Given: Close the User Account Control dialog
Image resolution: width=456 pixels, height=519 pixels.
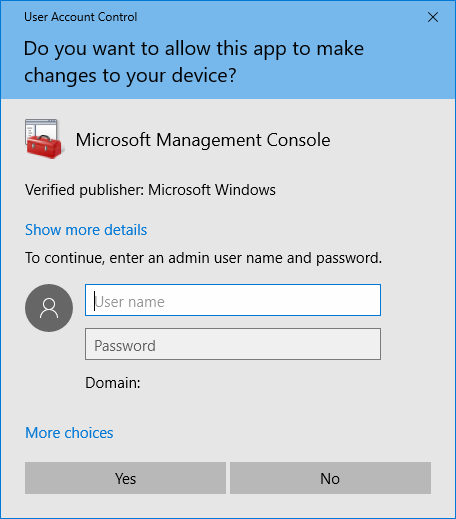Looking at the screenshot, I should tap(433, 17).
